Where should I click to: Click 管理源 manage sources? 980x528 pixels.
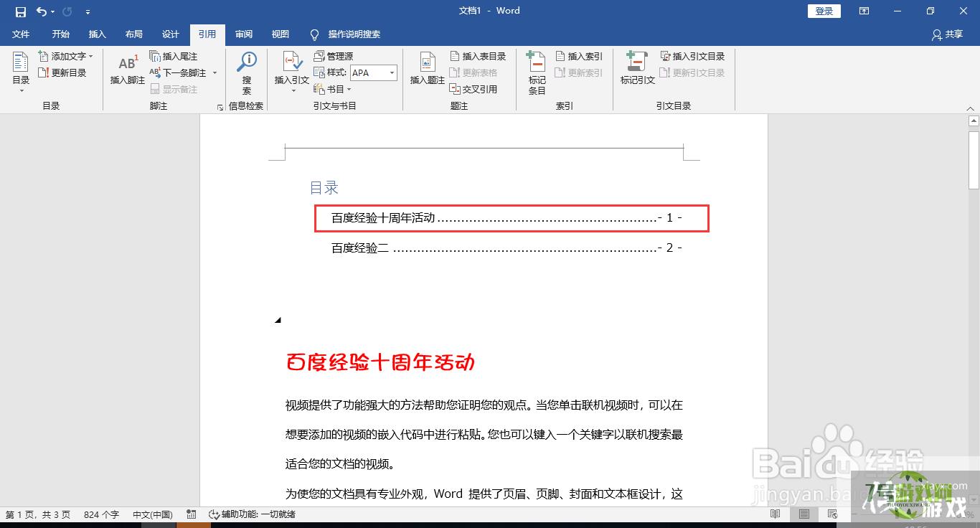(334, 56)
